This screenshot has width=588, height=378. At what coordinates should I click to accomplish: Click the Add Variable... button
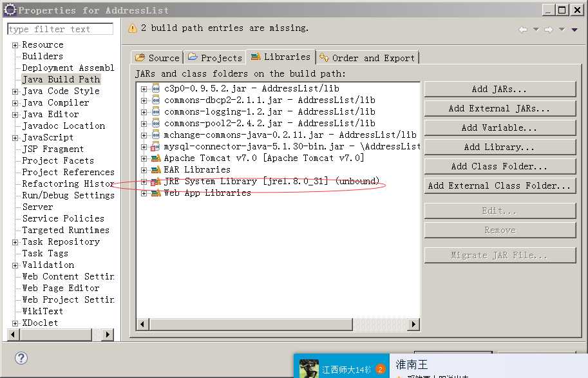pyautogui.click(x=500, y=128)
